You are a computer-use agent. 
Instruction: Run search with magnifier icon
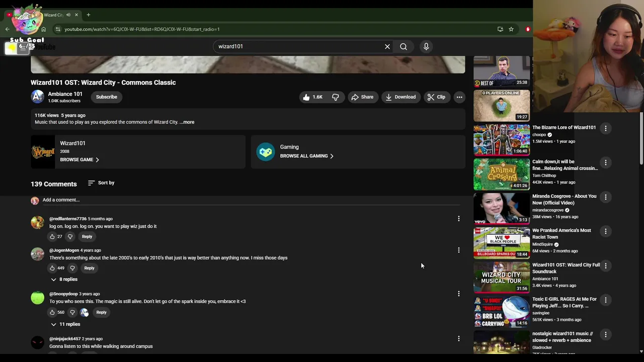pos(404,46)
